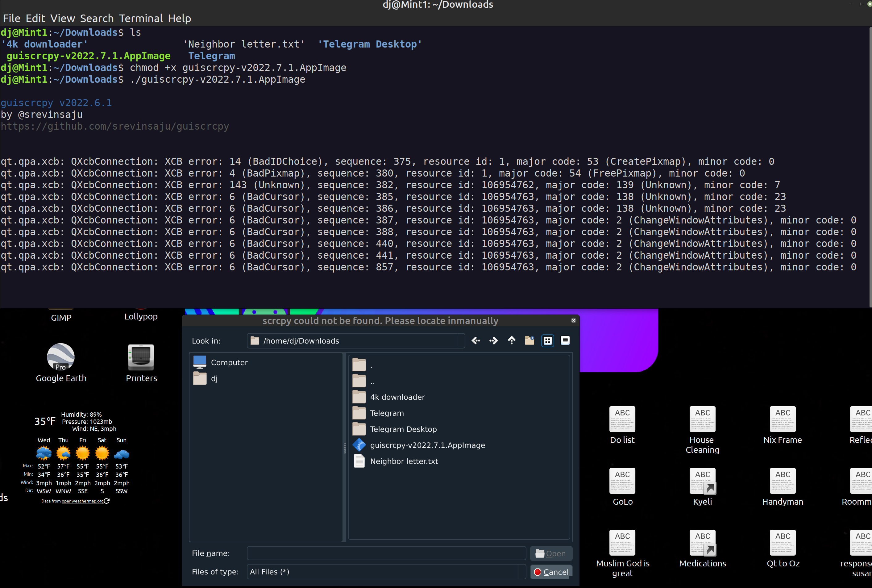Open the Printers desktop icon
This screenshot has width=872, height=588.
tap(141, 357)
